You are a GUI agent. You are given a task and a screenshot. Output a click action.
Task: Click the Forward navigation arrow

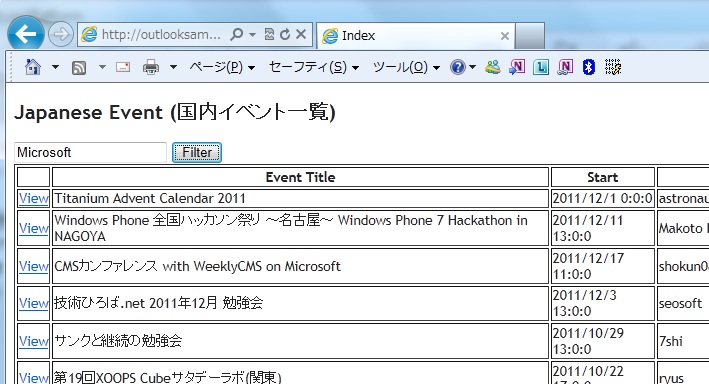61,34
